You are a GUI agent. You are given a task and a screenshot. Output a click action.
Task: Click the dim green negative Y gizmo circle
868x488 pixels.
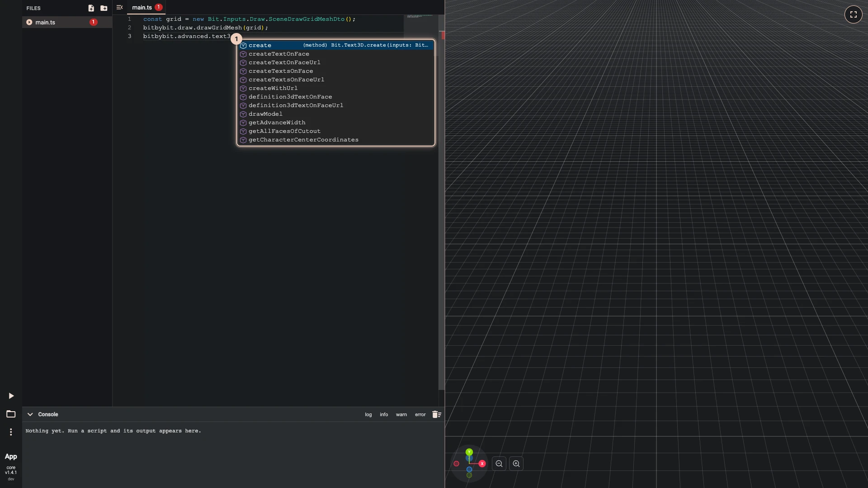click(x=469, y=475)
